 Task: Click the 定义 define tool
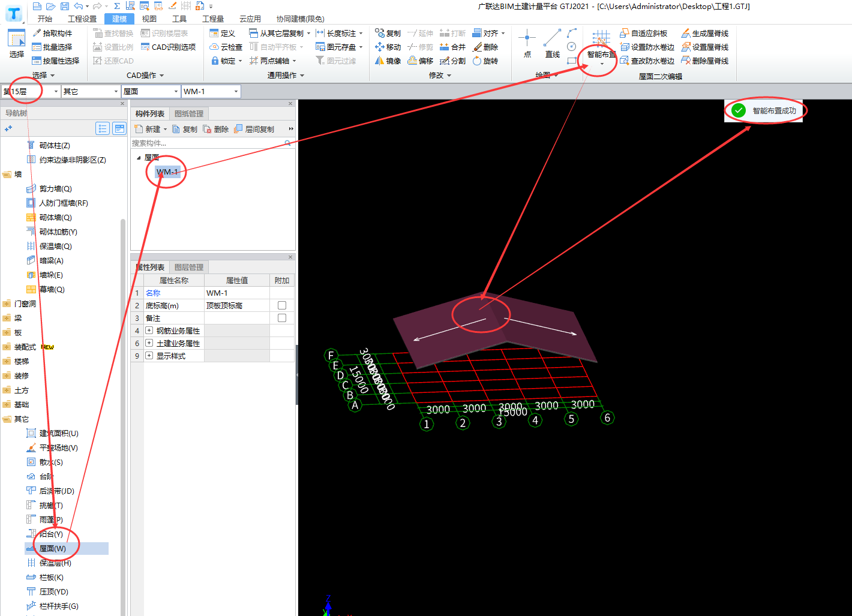pos(223,33)
